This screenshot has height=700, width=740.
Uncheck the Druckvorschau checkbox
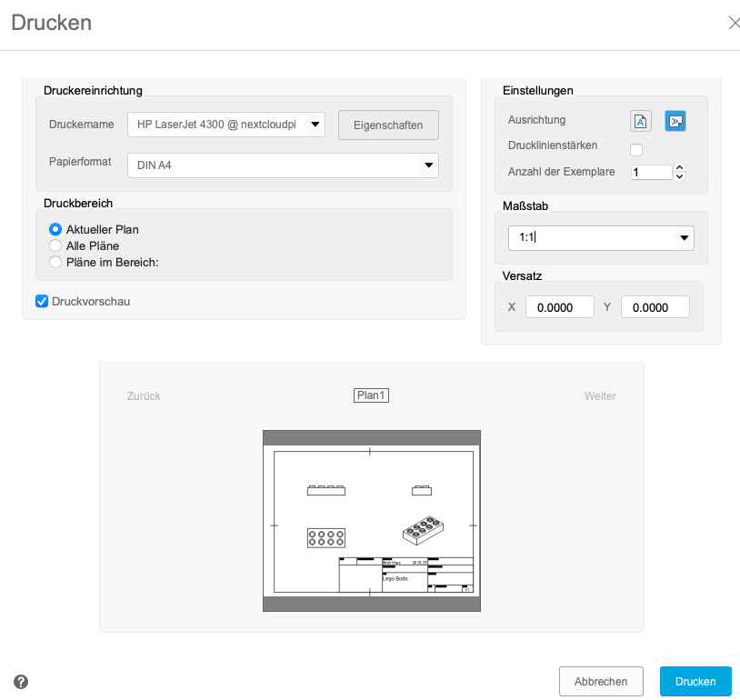(x=42, y=301)
